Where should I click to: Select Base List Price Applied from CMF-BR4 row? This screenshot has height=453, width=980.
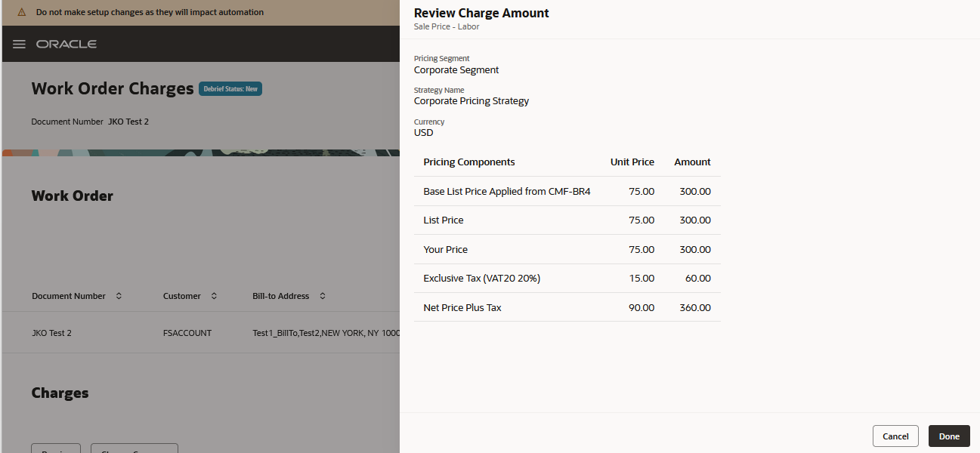(567, 191)
